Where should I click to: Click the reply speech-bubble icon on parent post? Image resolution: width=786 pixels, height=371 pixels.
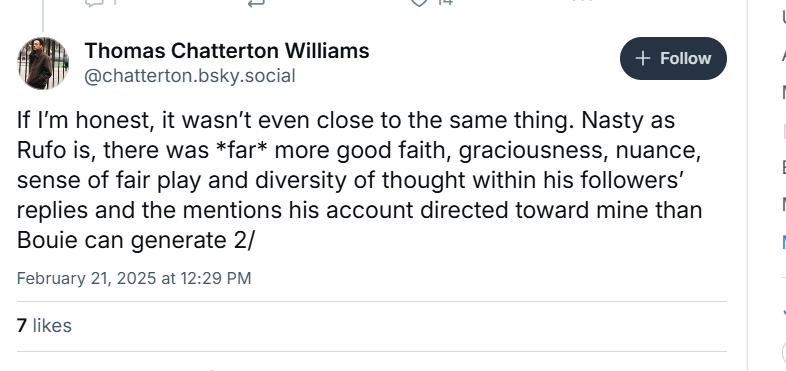(x=93, y=3)
